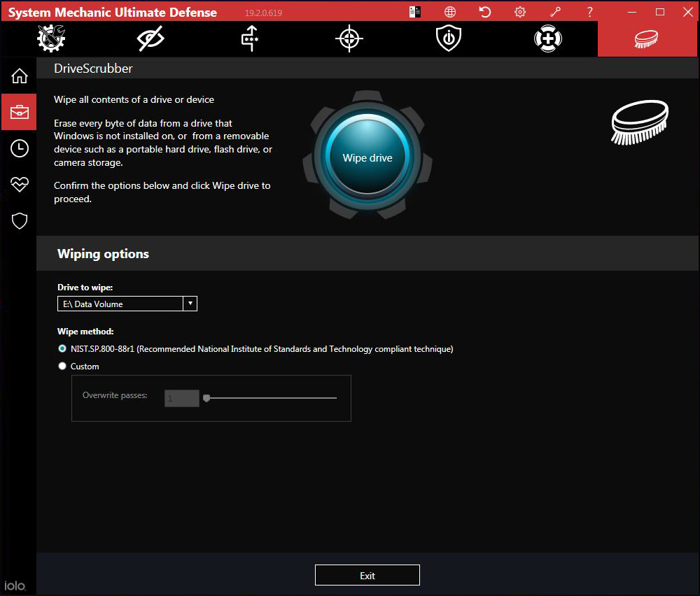Click the Overwrite passes slider handle
This screenshot has height=596, width=700.
(206, 398)
